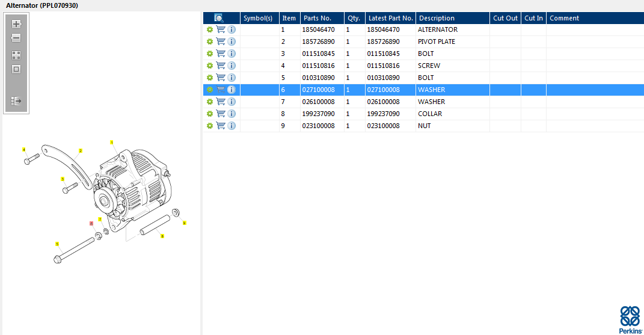Sort by Item column header
Viewport: 644px width, 335px height.
[290, 18]
